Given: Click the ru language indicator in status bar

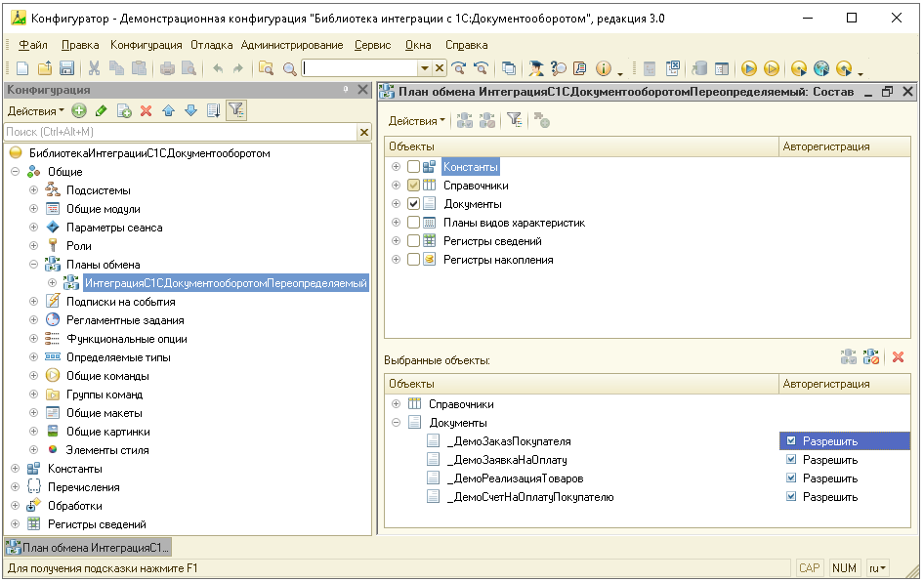Looking at the screenshot, I should (878, 568).
